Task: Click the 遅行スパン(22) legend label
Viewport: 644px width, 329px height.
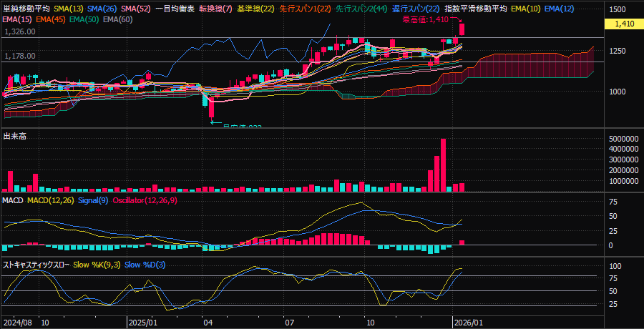Action: pyautogui.click(x=416, y=9)
